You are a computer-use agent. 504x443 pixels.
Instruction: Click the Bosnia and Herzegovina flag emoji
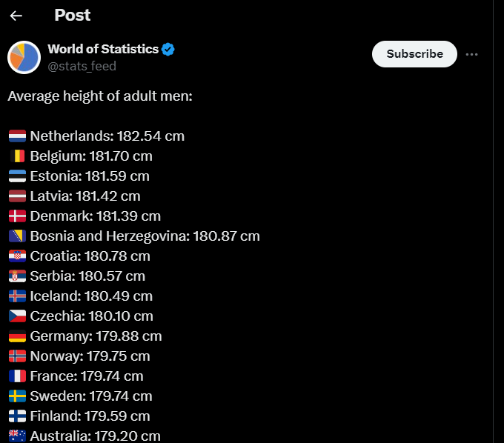(x=18, y=236)
